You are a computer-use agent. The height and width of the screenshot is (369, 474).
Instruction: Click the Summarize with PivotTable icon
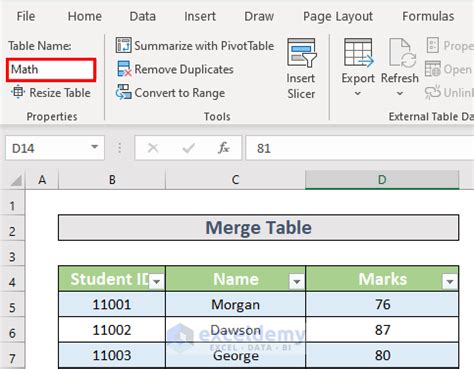coord(123,45)
